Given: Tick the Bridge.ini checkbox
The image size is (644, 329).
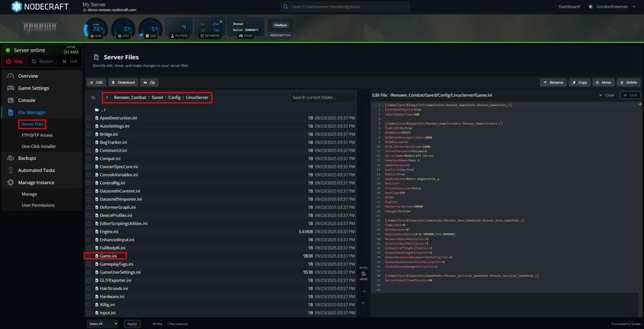Looking at the screenshot, I should click(89, 135).
